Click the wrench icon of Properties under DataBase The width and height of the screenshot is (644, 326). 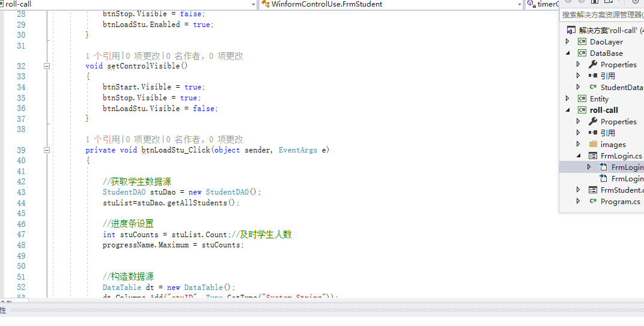tap(593, 64)
